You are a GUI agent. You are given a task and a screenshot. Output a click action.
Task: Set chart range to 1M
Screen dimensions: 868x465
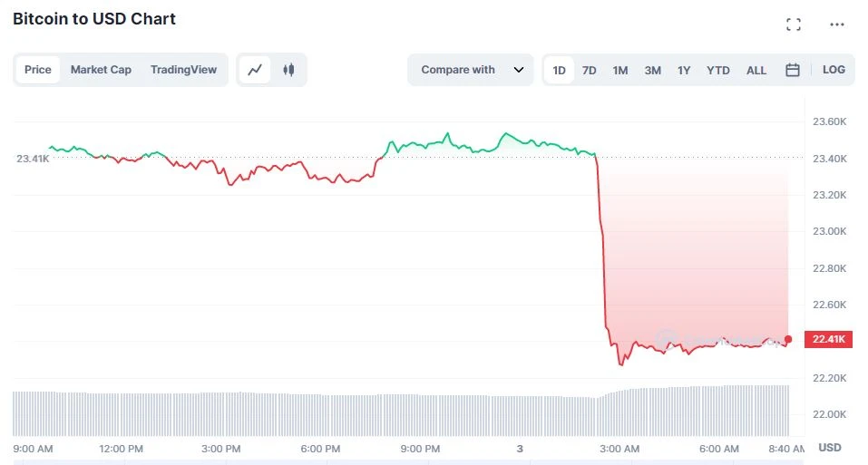click(x=620, y=70)
